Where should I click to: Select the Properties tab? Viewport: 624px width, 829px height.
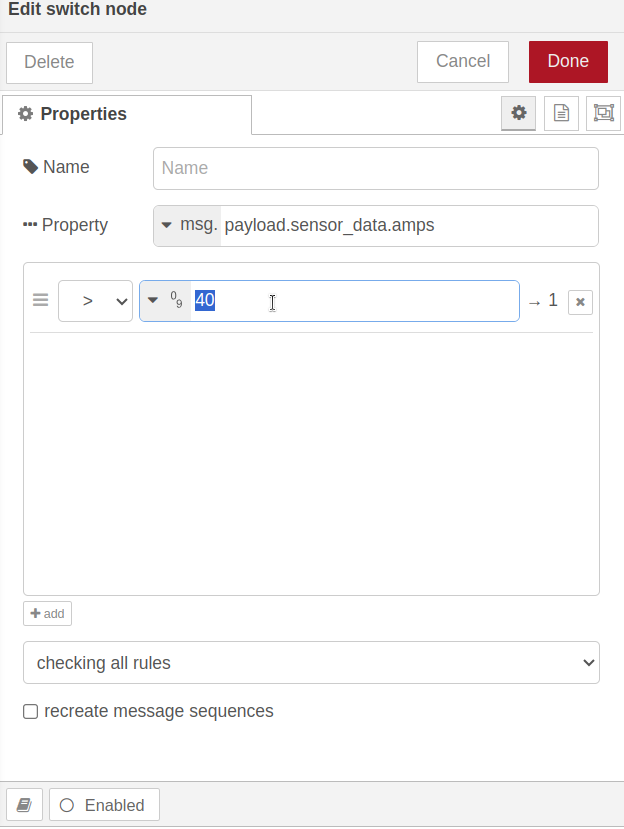pyautogui.click(x=127, y=114)
